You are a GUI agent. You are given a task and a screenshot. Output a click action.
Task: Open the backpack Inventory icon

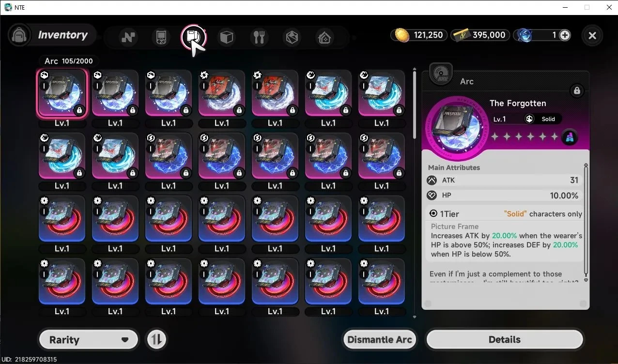20,35
